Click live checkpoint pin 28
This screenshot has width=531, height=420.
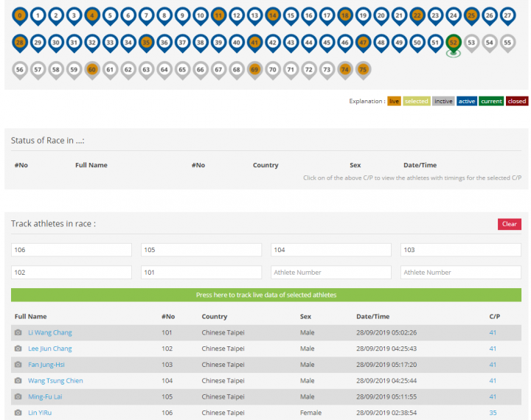(x=20, y=43)
